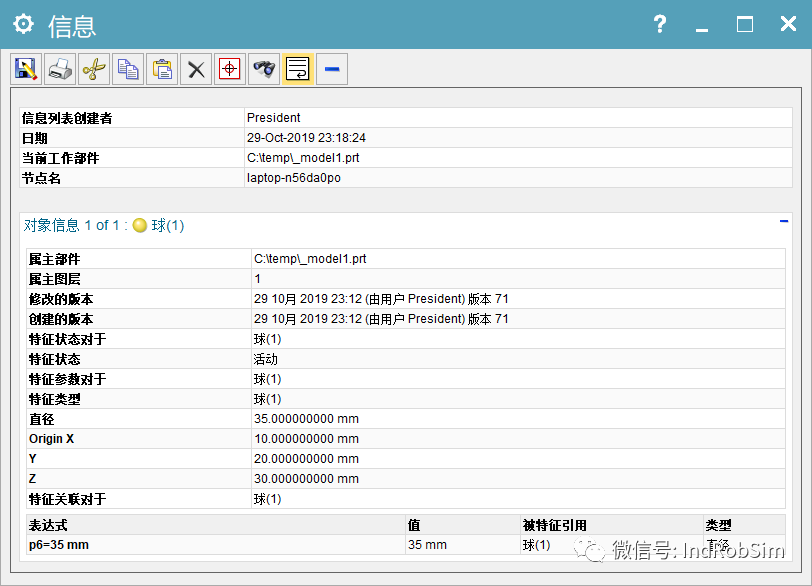
Task: Click the X delete content icon
Action: 195,69
